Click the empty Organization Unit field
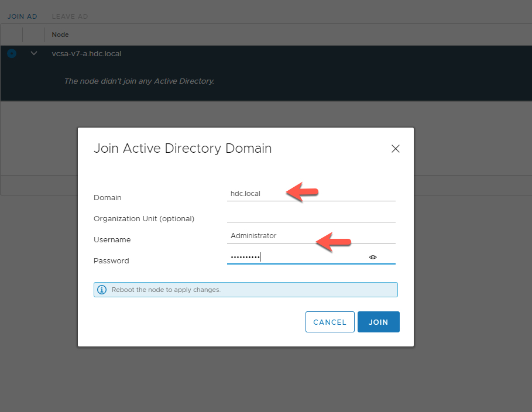 pyautogui.click(x=311, y=215)
